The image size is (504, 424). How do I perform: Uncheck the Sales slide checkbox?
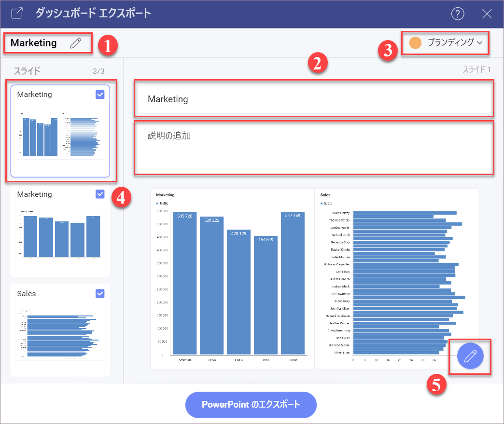(x=100, y=293)
